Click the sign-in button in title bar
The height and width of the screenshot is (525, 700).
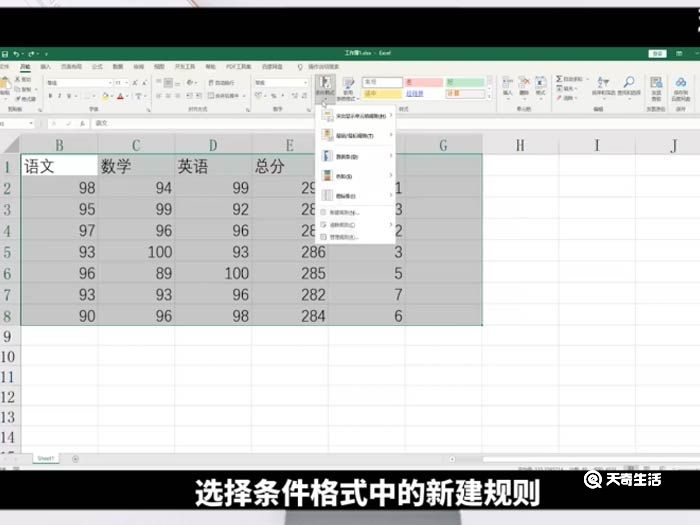(x=658, y=54)
